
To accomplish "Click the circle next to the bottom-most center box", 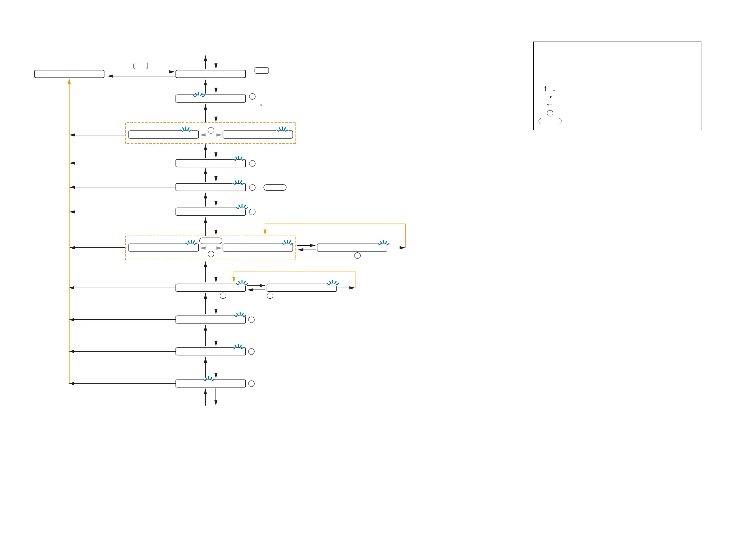I will [x=251, y=384].
